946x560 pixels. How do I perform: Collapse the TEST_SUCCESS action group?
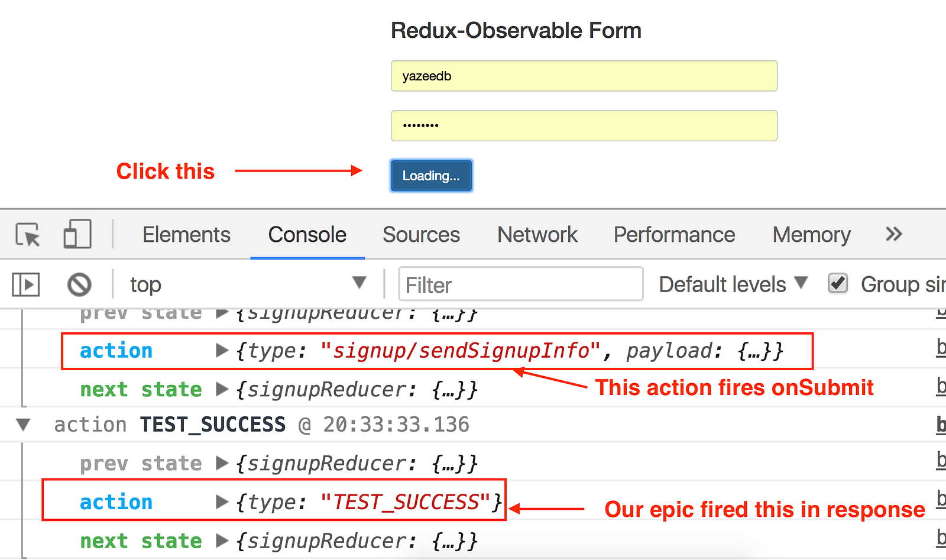(23, 425)
